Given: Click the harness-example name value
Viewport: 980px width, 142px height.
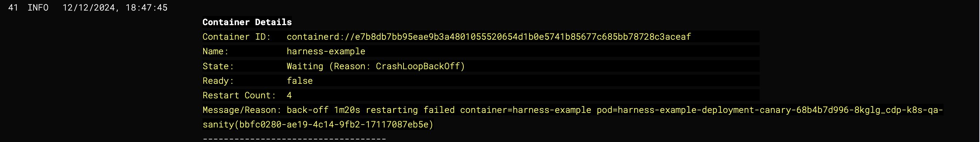Looking at the screenshot, I should pyautogui.click(x=326, y=51).
